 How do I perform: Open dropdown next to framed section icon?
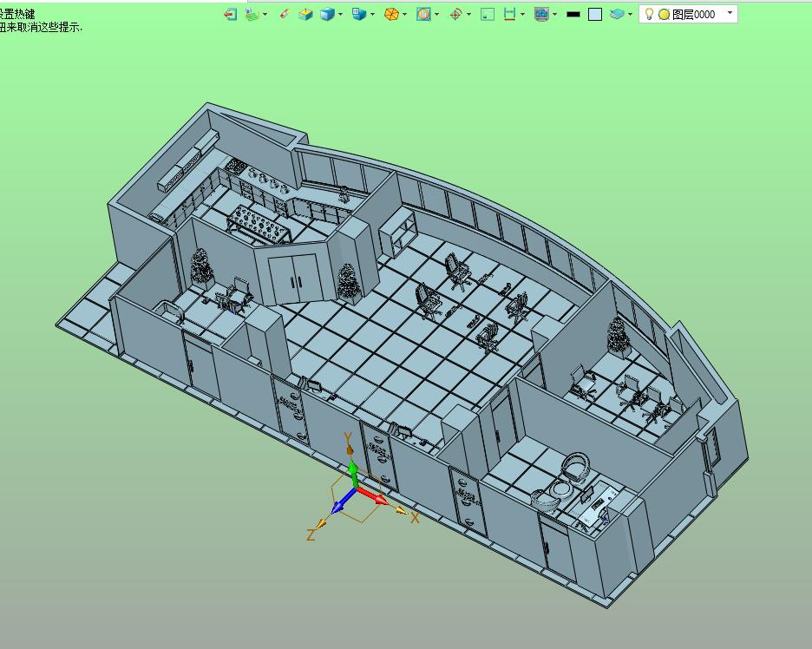click(x=436, y=15)
